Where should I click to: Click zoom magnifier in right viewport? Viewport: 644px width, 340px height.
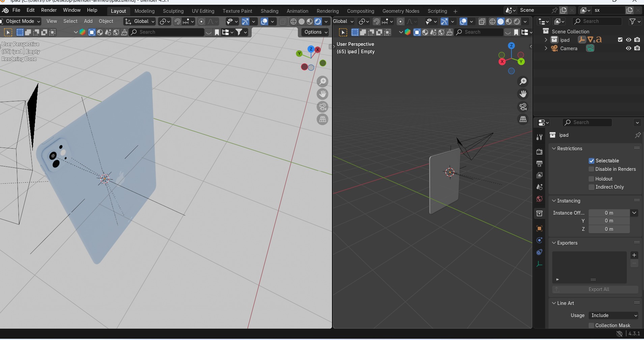523,81
